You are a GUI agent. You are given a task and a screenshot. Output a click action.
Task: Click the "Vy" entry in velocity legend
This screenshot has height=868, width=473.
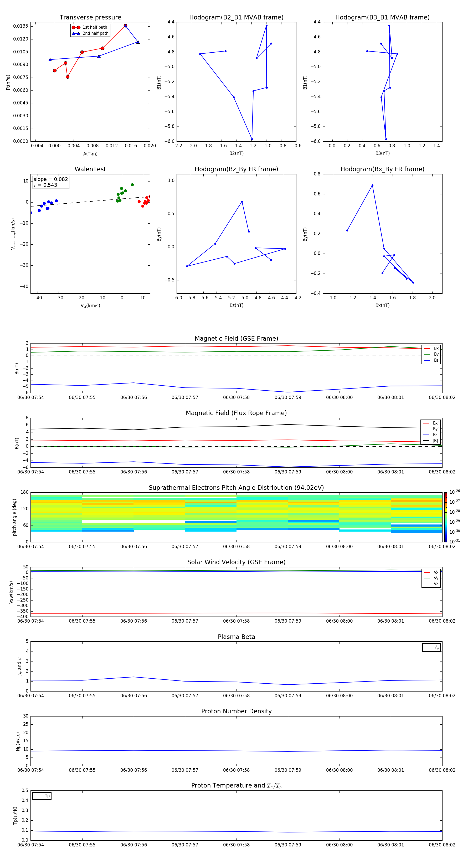coord(431,578)
